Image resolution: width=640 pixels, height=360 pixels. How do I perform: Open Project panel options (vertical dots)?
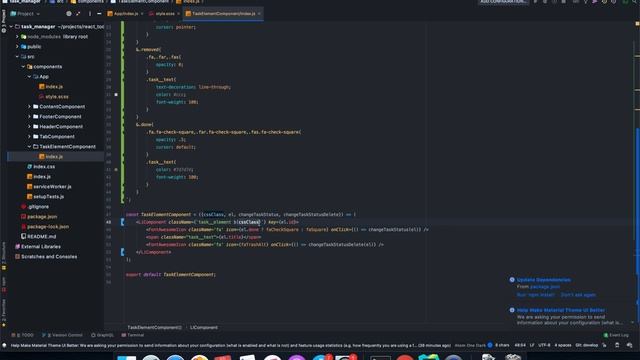90,13
